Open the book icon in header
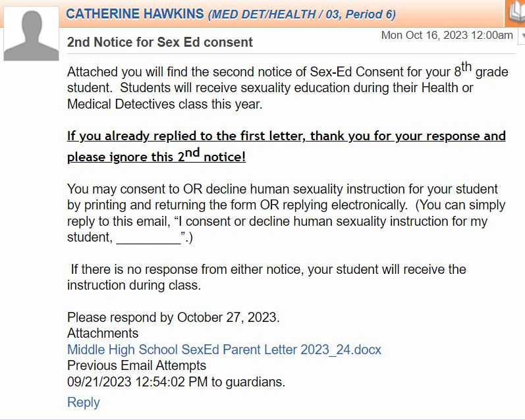This screenshot has height=420, width=525. tap(516, 13)
